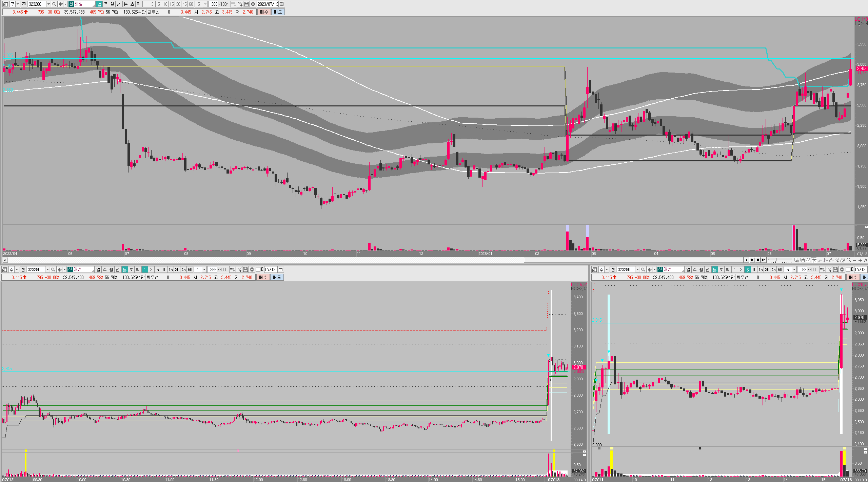Switch bottom-left chart to 3-minute interval
Viewport: 868px width, 482px height.
tap(151, 269)
